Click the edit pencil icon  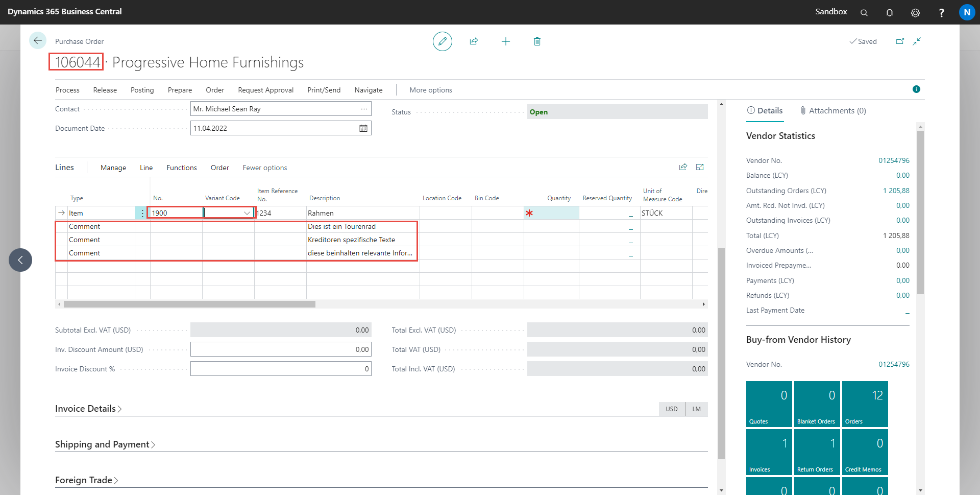[x=442, y=41]
